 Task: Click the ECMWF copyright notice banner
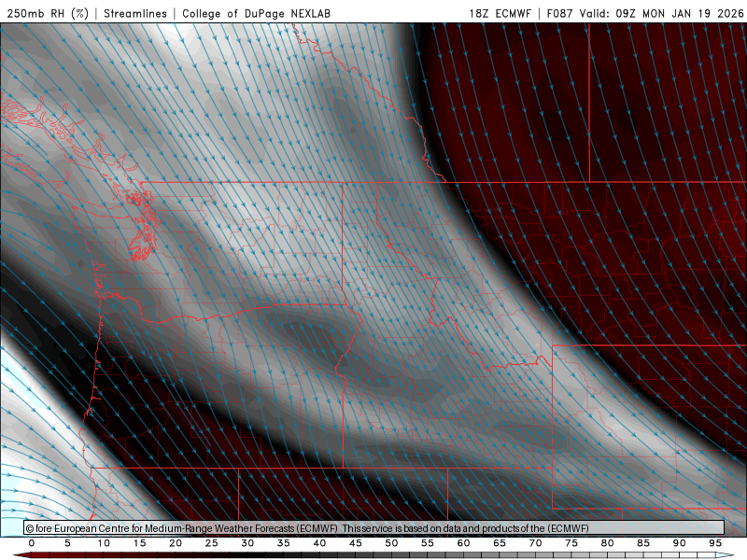(x=374, y=528)
